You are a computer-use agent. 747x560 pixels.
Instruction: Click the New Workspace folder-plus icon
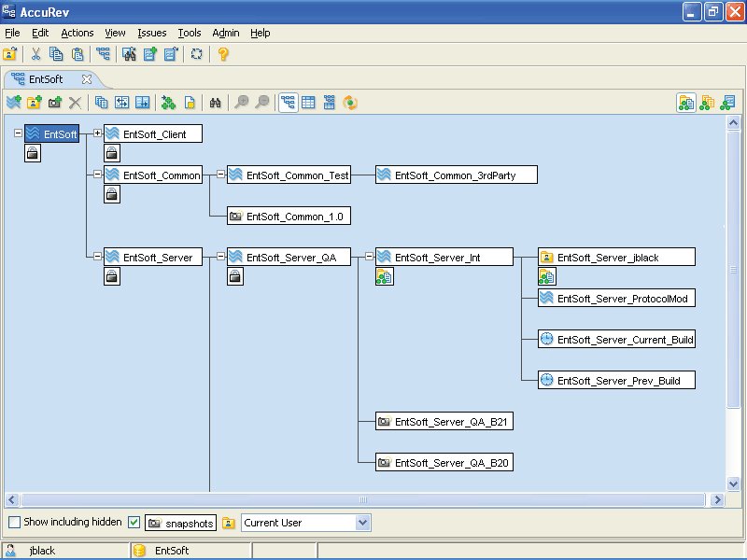pos(35,103)
